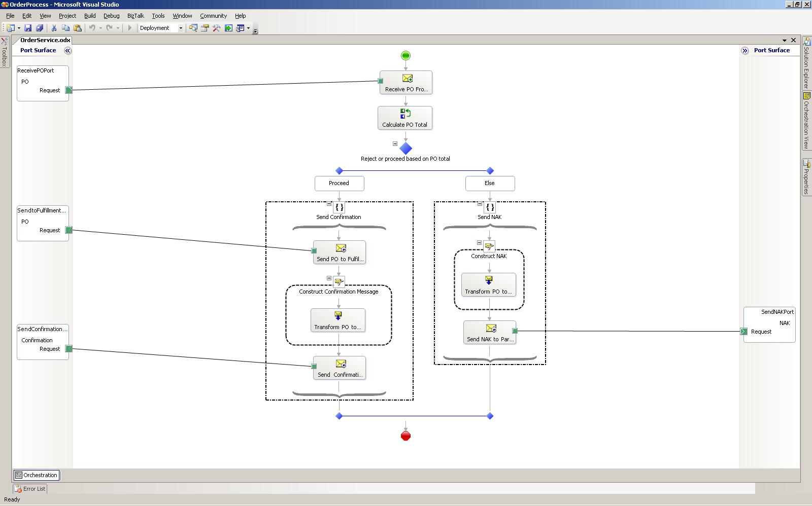Save the current file with the floppy icon
This screenshot has height=506, width=812.
click(28, 28)
